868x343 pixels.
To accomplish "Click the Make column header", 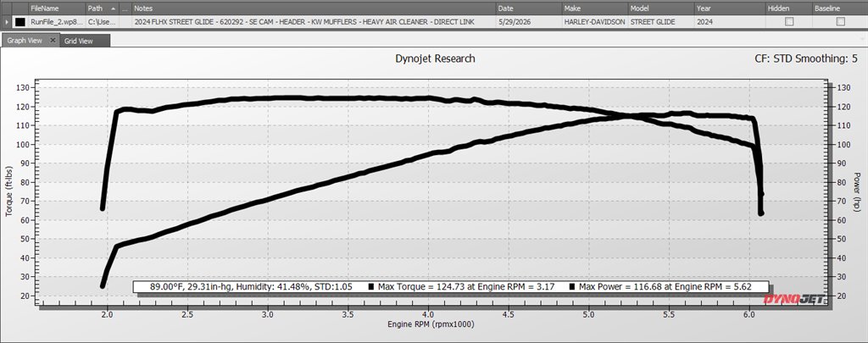I will pos(595,8).
